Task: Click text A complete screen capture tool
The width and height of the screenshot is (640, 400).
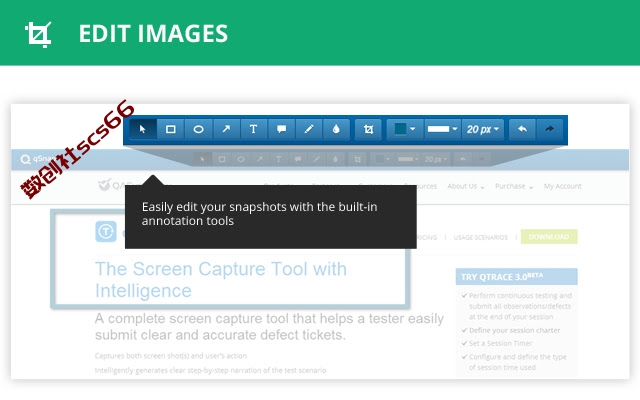Action: click(269, 327)
